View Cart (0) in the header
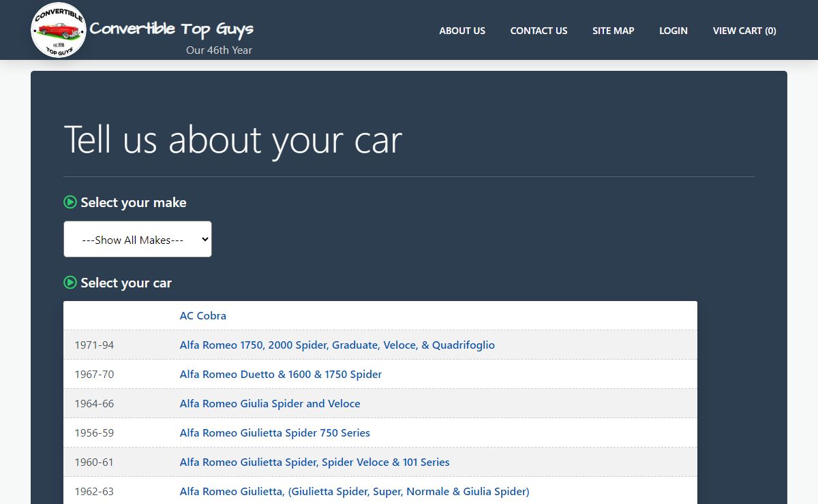 click(744, 31)
